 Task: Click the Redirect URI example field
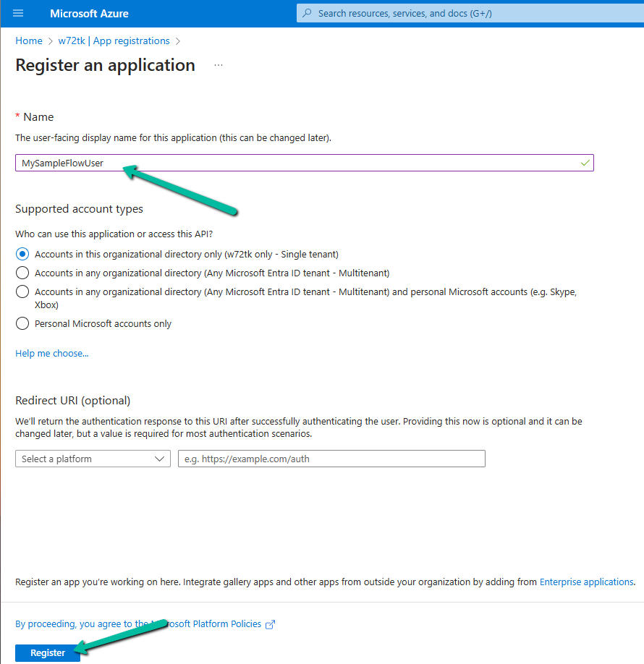(331, 459)
